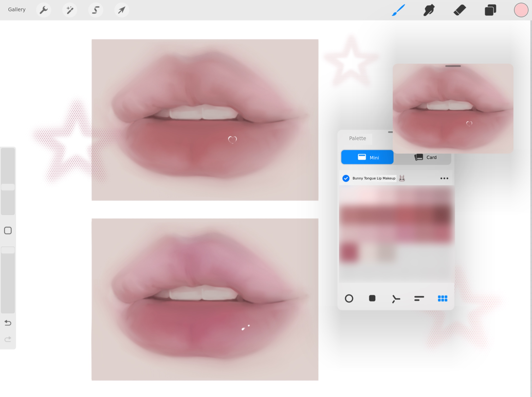Switch palette view to Mini
This screenshot has height=397, width=532.
coord(367,157)
